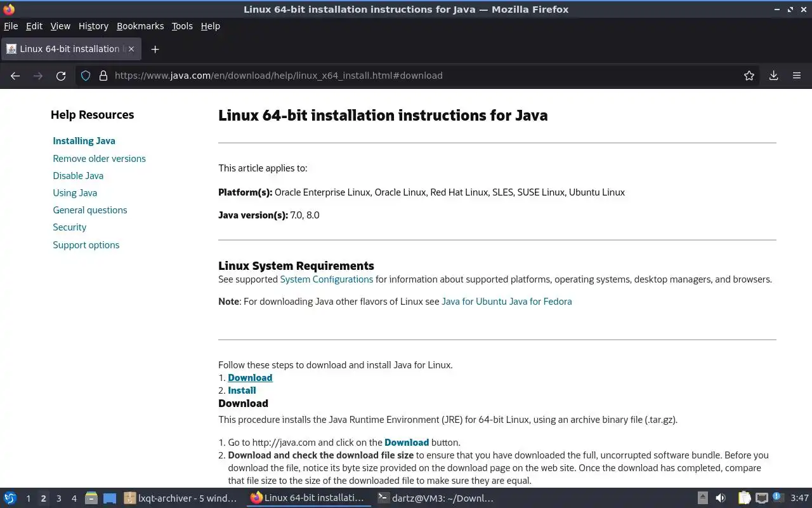This screenshot has width=812, height=508.
Task: Go back to the previous page
Action: [x=15, y=76]
